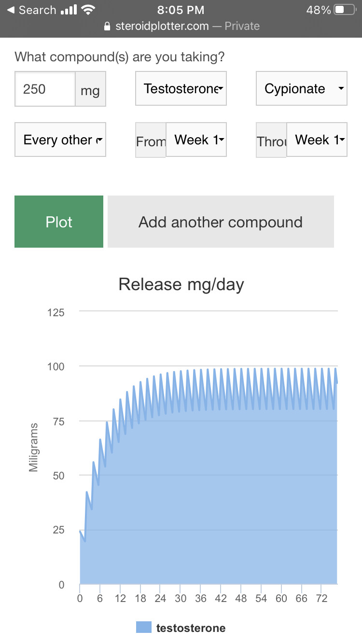362x644 pixels.
Task: Tap the lock icon in address bar
Action: pyautogui.click(x=107, y=26)
